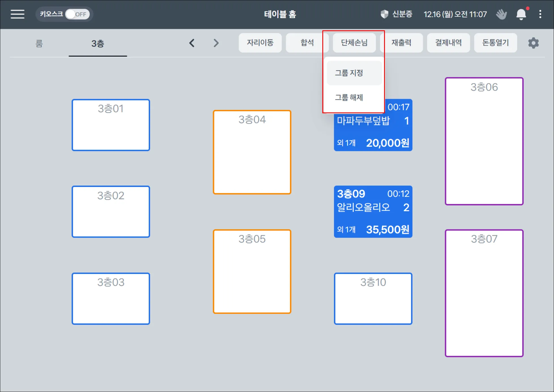Click the 돈통열기 button
This screenshot has width=554, height=392.
pos(495,43)
